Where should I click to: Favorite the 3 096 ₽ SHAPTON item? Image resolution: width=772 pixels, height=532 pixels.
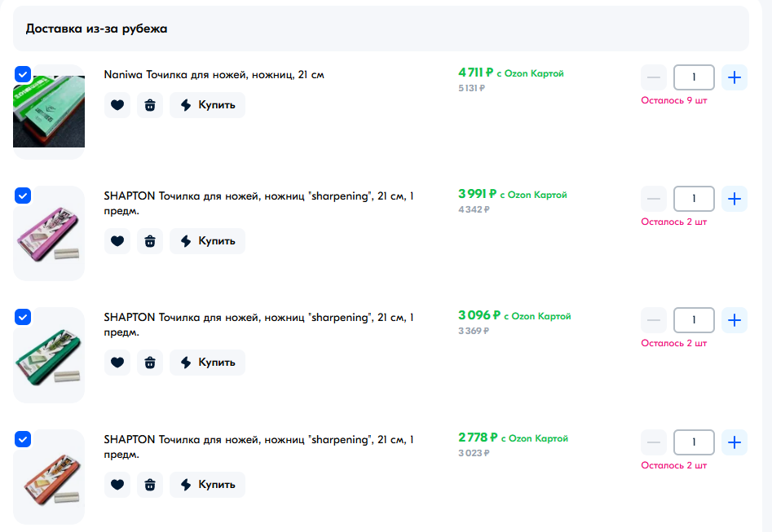pos(117,363)
